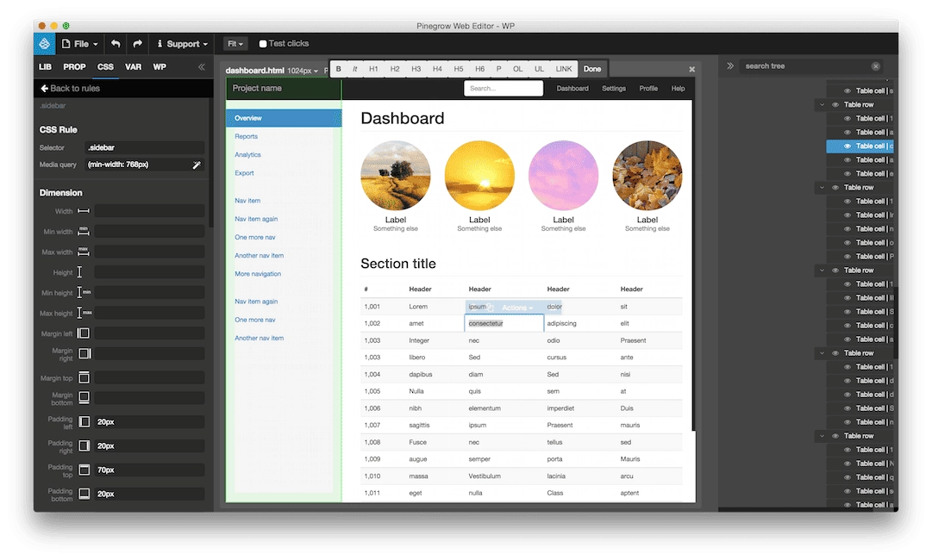Toggle eye icon on topmost Table row

835,104
